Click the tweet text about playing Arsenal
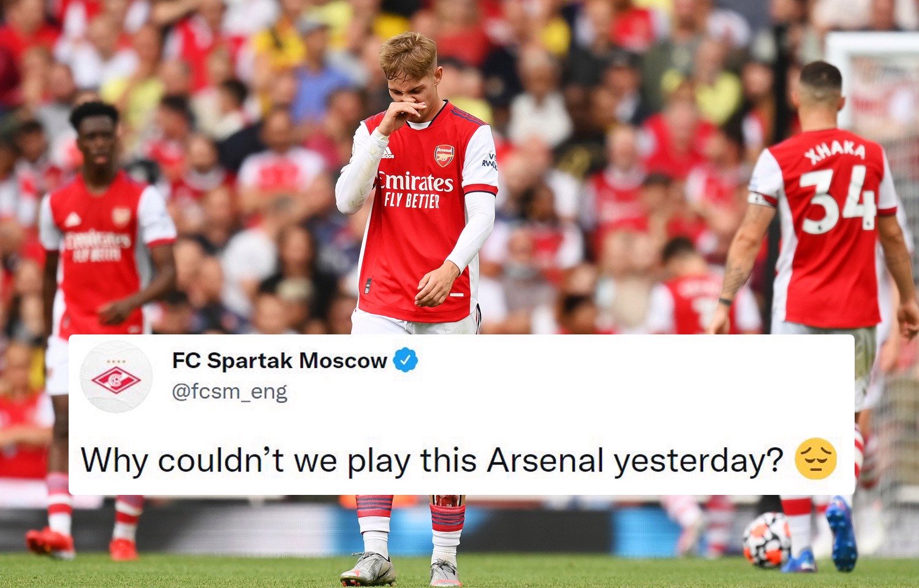 click(x=432, y=461)
